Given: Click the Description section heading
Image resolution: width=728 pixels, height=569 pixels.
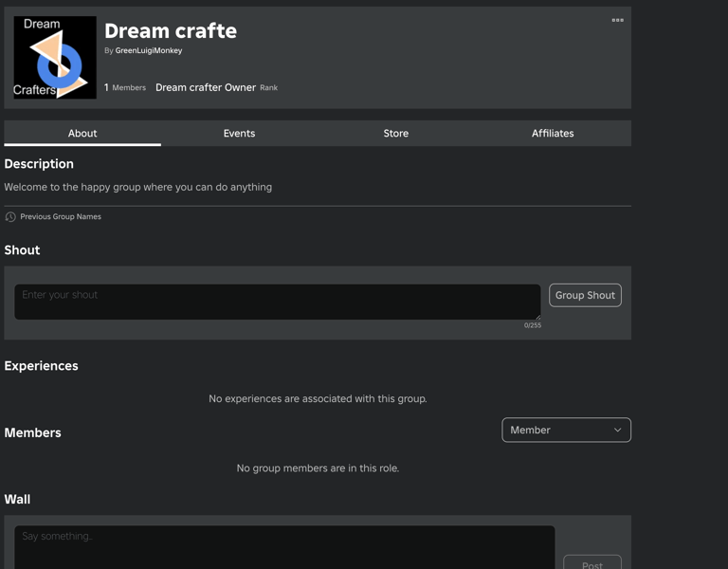Looking at the screenshot, I should click(x=39, y=164).
